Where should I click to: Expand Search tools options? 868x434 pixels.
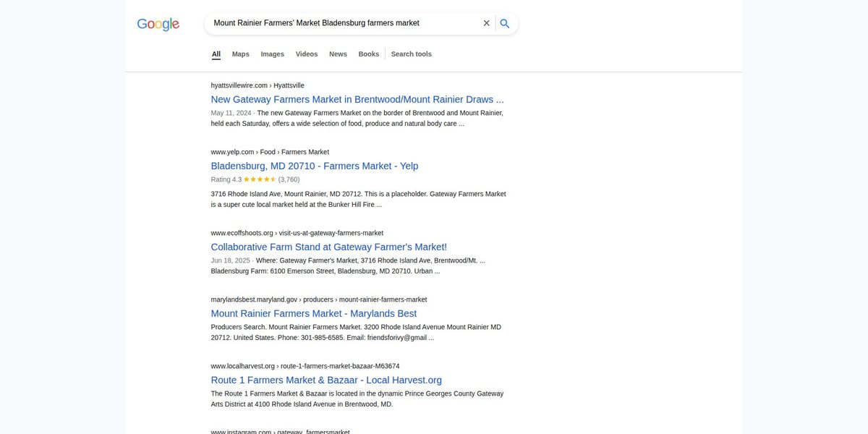pos(412,54)
